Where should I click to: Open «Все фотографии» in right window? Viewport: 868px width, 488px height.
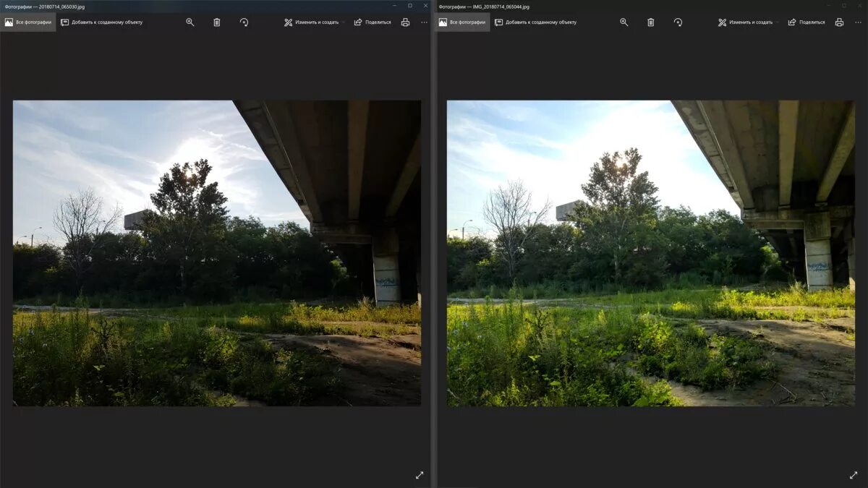click(x=463, y=22)
